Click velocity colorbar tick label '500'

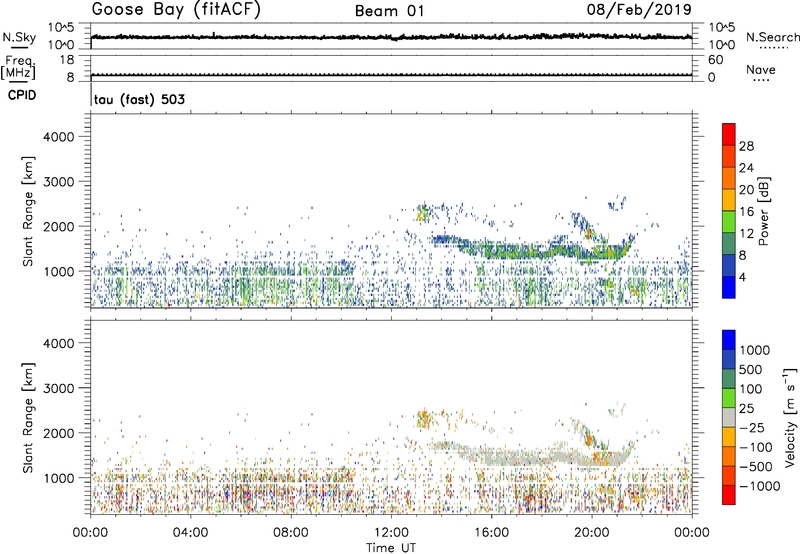tap(750, 369)
